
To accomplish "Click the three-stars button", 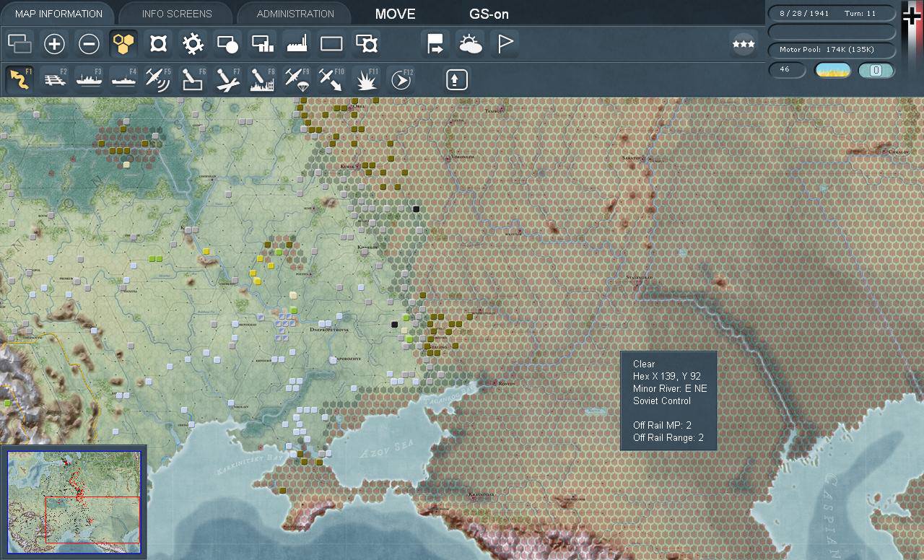I will 743,44.
